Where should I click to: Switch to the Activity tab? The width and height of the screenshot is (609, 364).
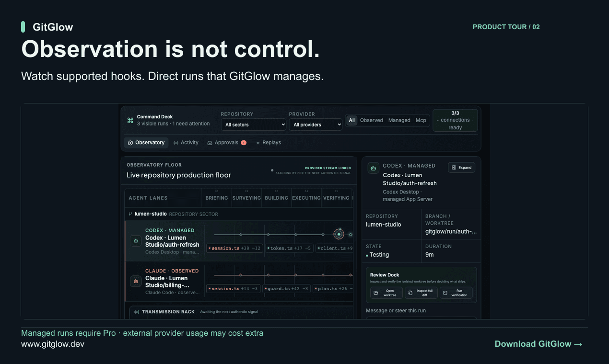pyautogui.click(x=186, y=143)
